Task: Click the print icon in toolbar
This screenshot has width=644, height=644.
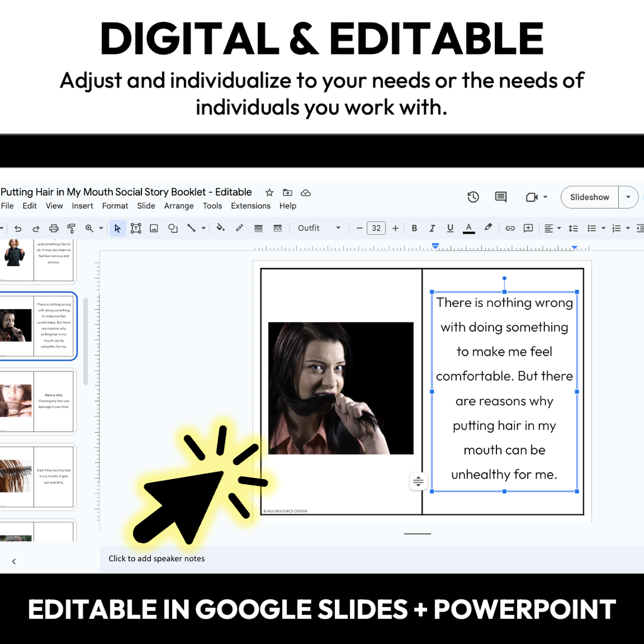Action: [x=54, y=228]
